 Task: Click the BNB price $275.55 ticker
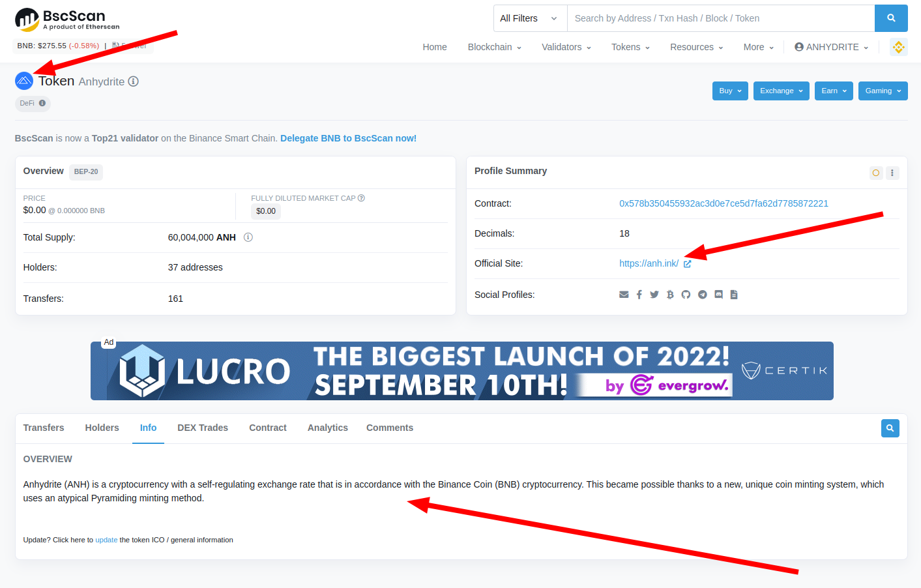click(58, 46)
